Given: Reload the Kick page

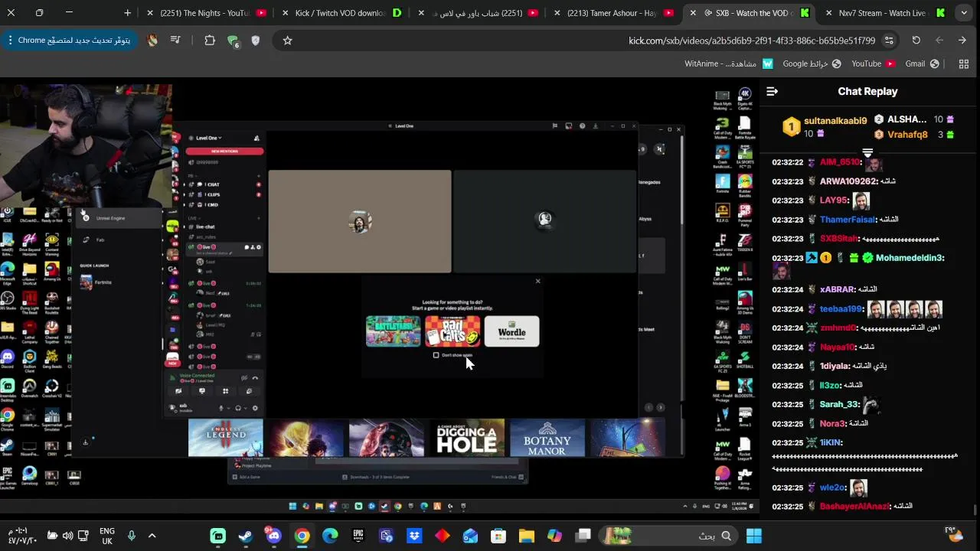Looking at the screenshot, I should point(916,41).
